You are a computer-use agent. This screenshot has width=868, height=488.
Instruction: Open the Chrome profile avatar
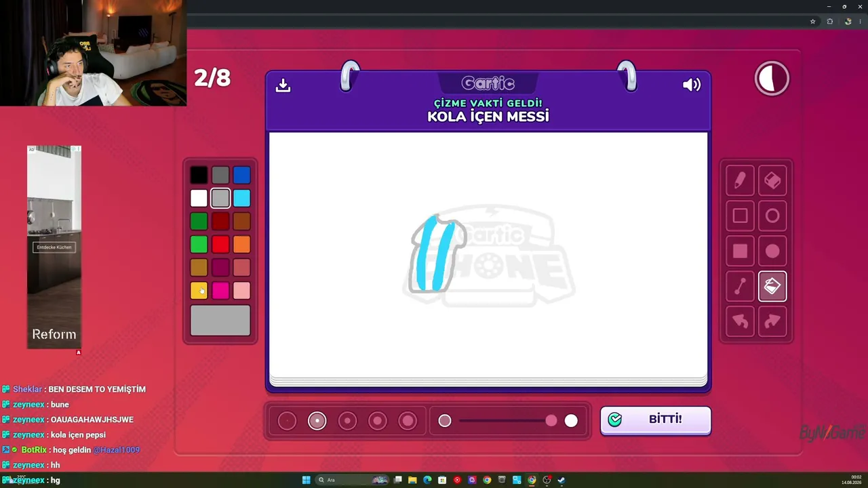848,21
